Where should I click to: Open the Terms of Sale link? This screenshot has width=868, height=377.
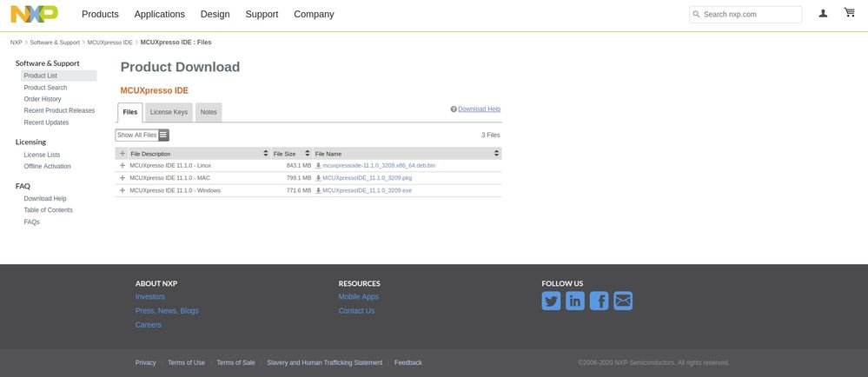(x=235, y=362)
